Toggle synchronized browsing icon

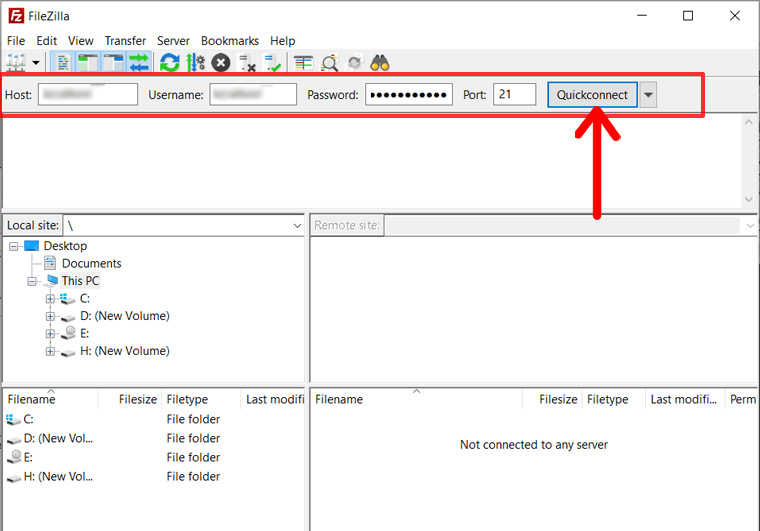pyautogui.click(x=355, y=62)
